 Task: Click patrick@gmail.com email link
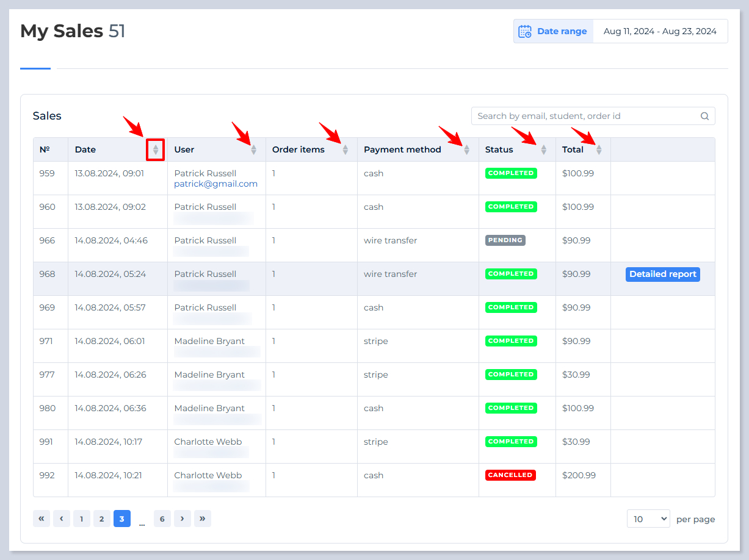[215, 184]
